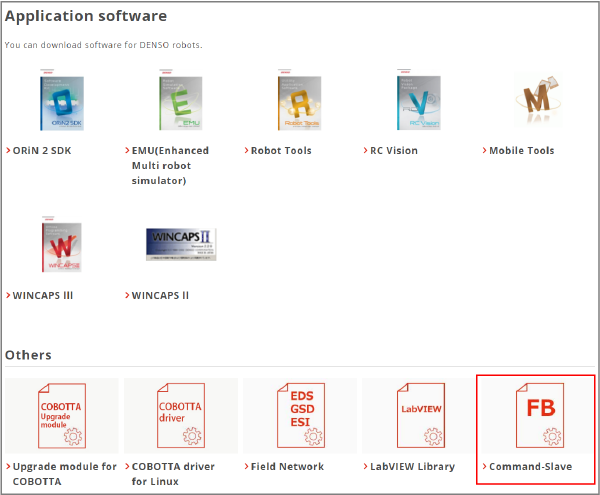Click the RC Vision box icon
The image size is (600, 495).
click(x=418, y=103)
